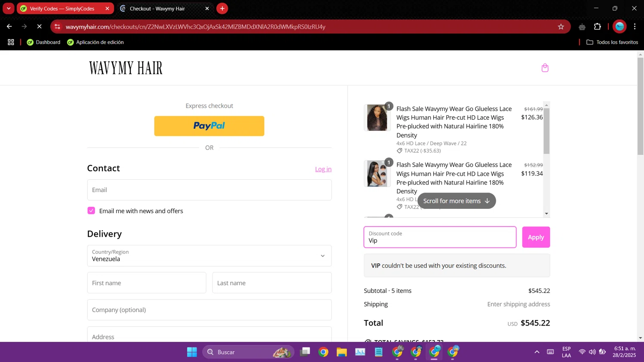Open a new browser tab
This screenshot has height=362, width=644.
tap(222, 9)
